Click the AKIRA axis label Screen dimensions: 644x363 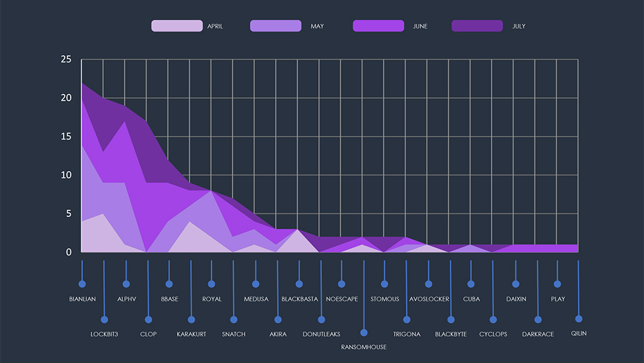[278, 334]
